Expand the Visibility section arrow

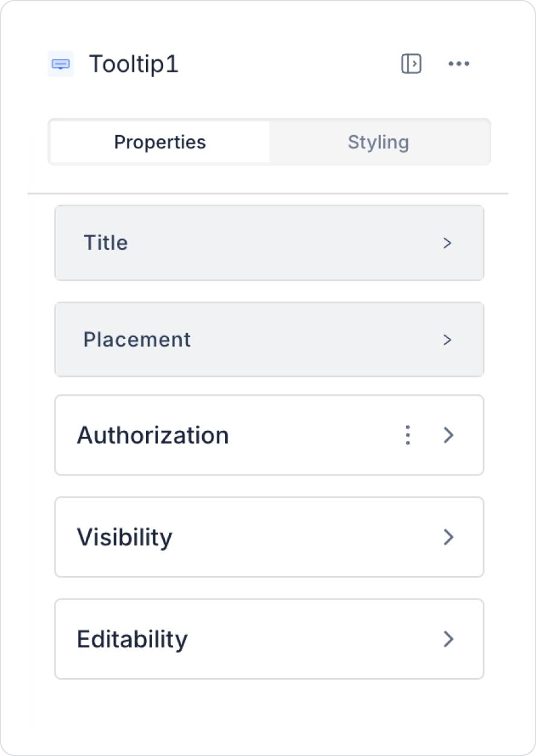pyautogui.click(x=448, y=537)
